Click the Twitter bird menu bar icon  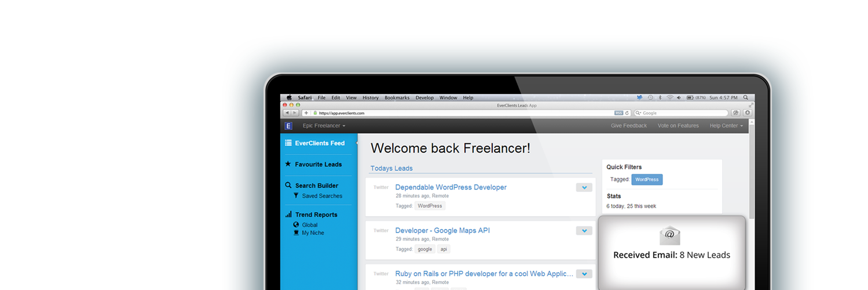640,97
